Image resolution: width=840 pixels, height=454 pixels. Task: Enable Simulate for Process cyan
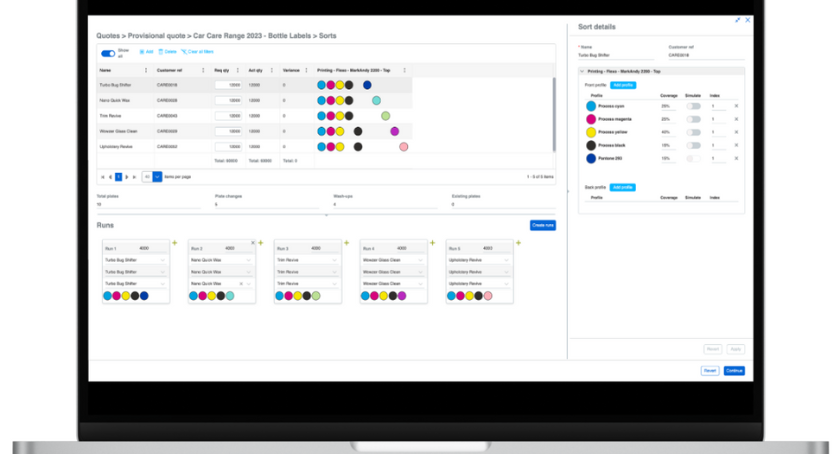(694, 106)
